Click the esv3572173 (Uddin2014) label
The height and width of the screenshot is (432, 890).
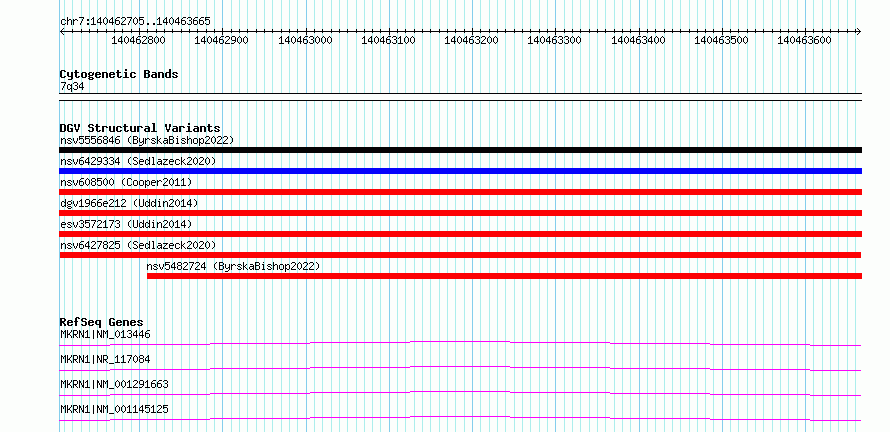coord(126,224)
